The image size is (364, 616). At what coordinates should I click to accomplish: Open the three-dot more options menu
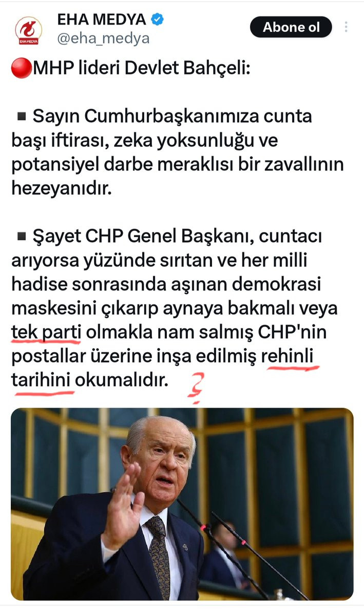tap(347, 27)
